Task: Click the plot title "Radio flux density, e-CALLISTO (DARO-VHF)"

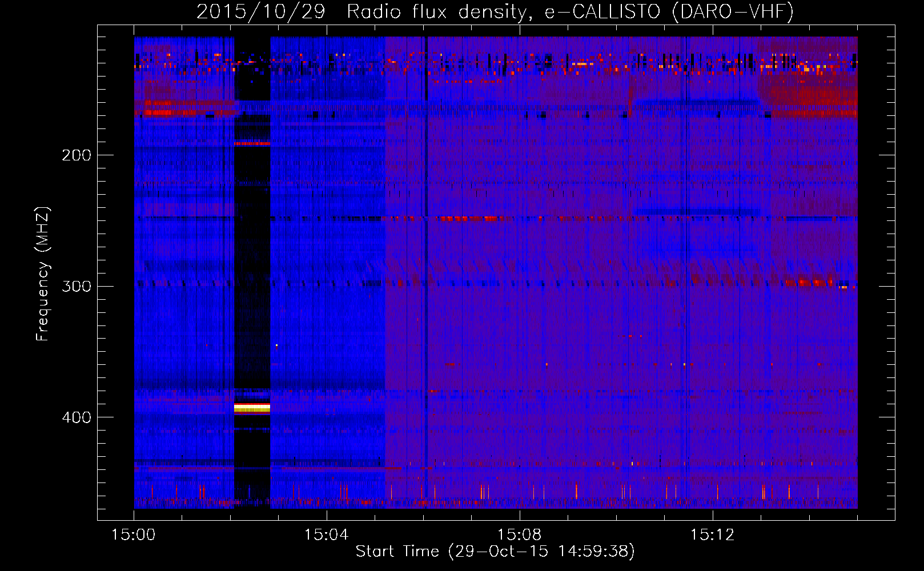Action: coord(571,11)
